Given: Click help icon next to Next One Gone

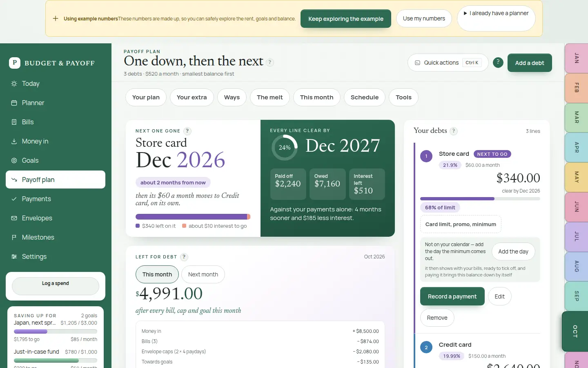Looking at the screenshot, I should [x=187, y=131].
